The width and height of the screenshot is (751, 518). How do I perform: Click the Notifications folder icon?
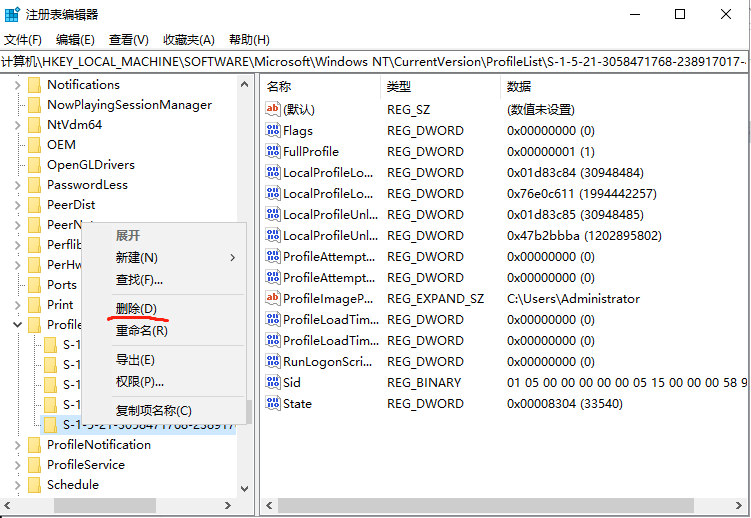(34, 85)
